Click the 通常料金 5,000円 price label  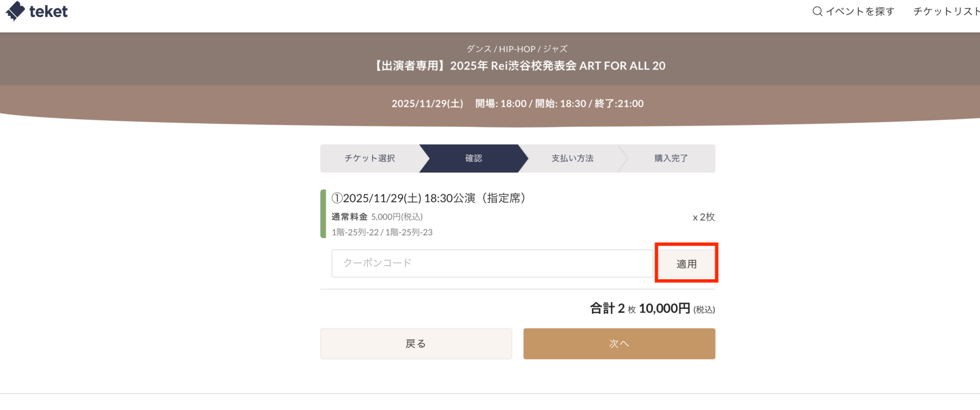coord(377,217)
